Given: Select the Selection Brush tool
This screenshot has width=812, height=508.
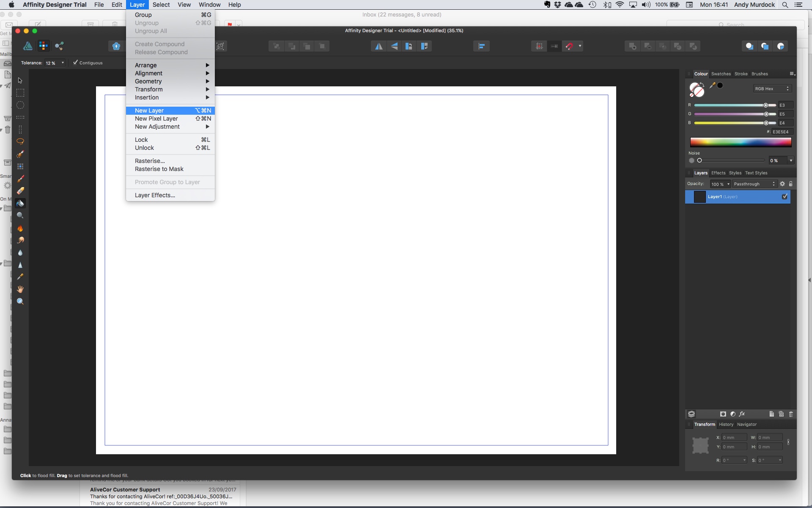Looking at the screenshot, I should [x=20, y=154].
